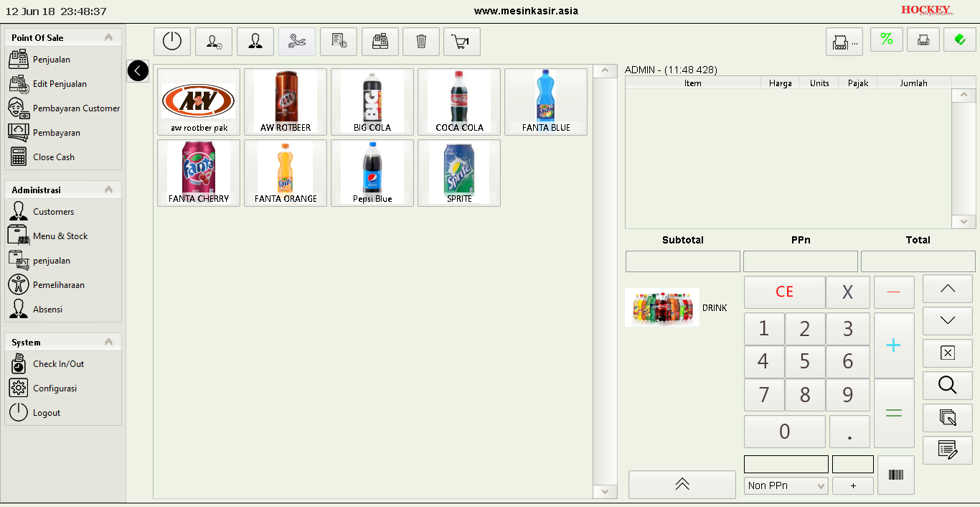980x507 pixels.
Task: Click keypad digit 0
Action: [785, 432]
